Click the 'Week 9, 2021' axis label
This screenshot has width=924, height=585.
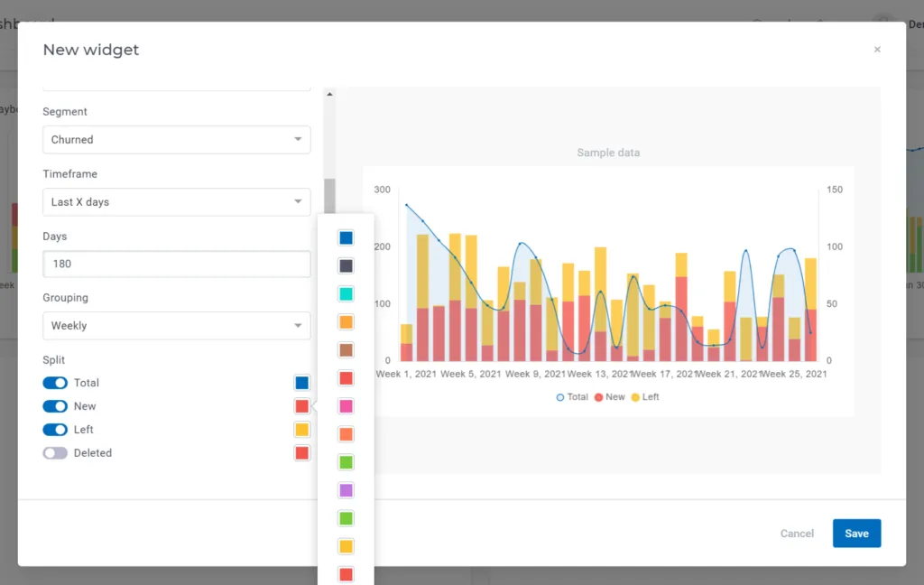click(x=535, y=374)
